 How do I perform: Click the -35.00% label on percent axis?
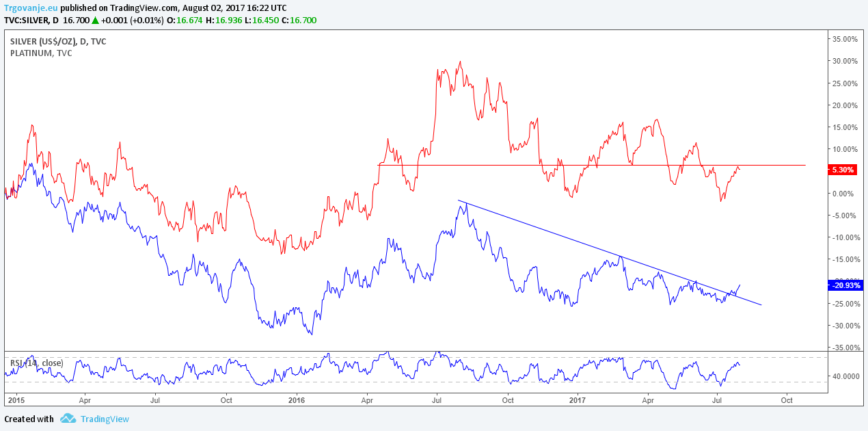(x=843, y=348)
